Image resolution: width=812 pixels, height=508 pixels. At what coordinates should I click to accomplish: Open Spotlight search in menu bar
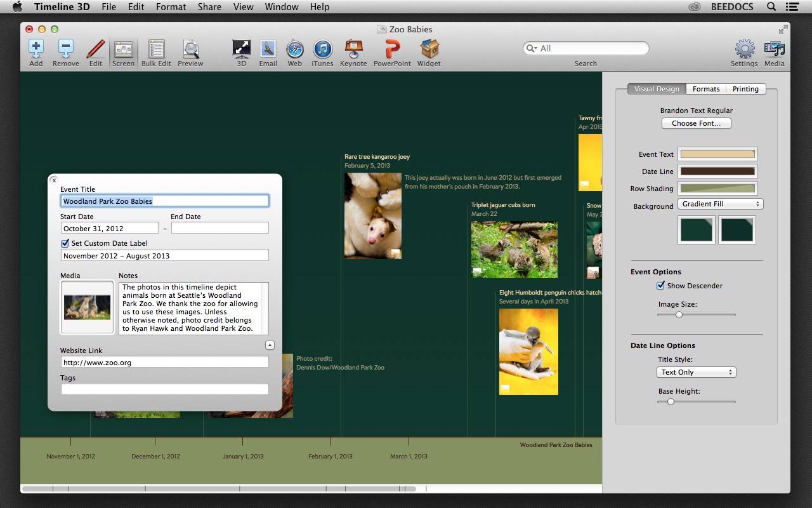(771, 7)
